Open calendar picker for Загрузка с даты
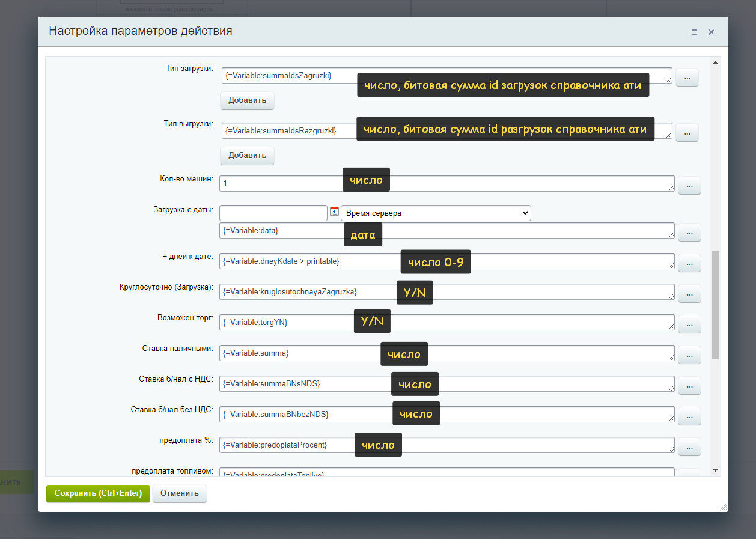Screen dimensions: 756x539 [335, 212]
